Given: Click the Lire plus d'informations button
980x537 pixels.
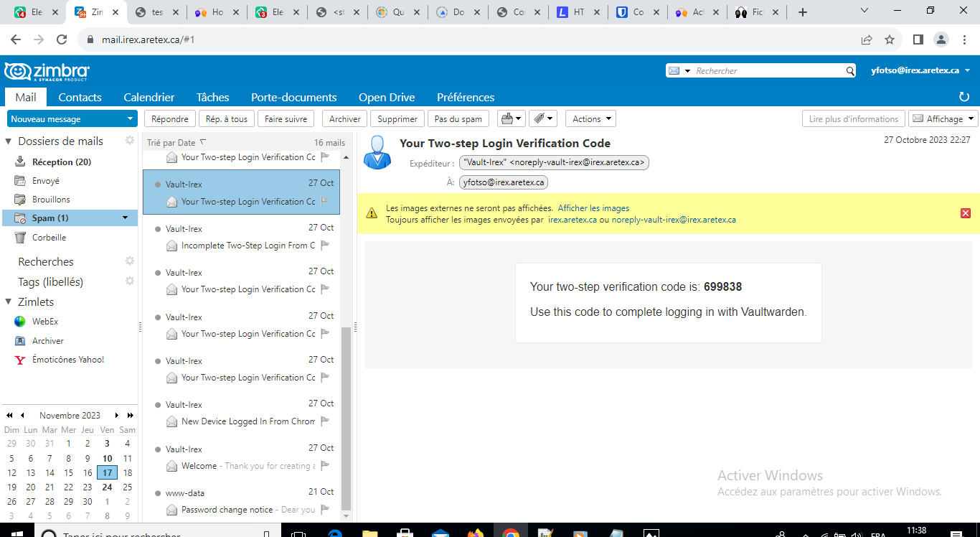Looking at the screenshot, I should click(853, 119).
